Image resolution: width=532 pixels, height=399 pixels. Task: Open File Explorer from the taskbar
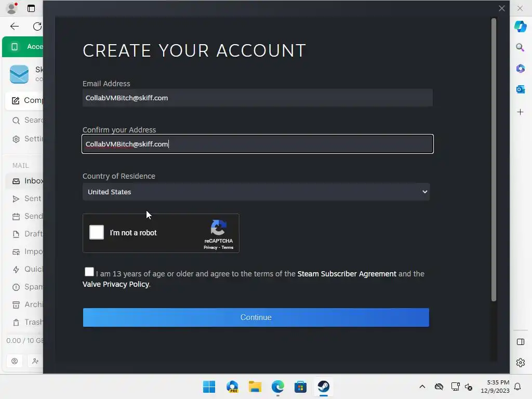(x=255, y=387)
